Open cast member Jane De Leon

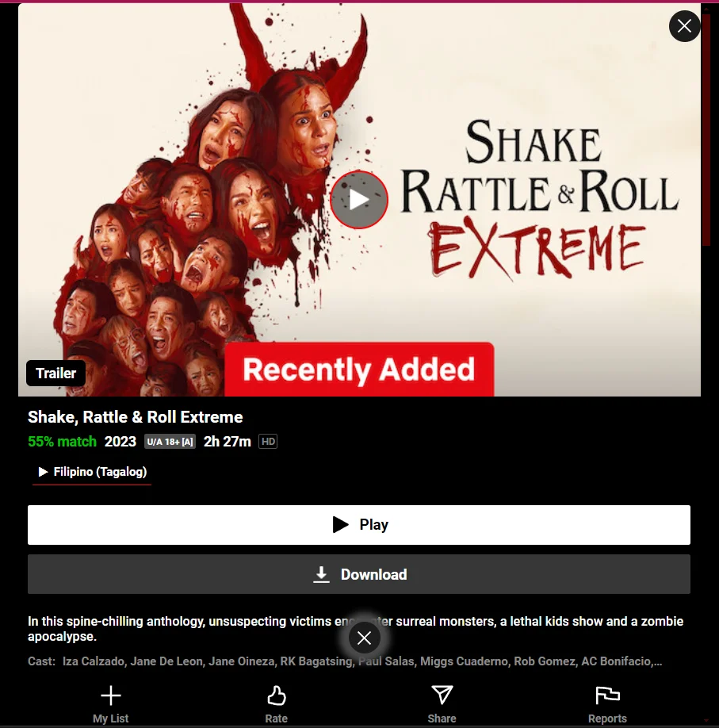click(166, 661)
